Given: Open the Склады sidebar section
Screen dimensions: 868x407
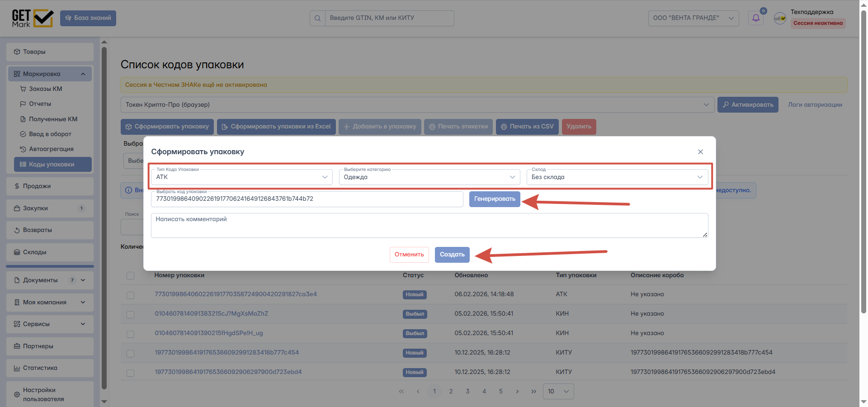Looking at the screenshot, I should [x=50, y=252].
